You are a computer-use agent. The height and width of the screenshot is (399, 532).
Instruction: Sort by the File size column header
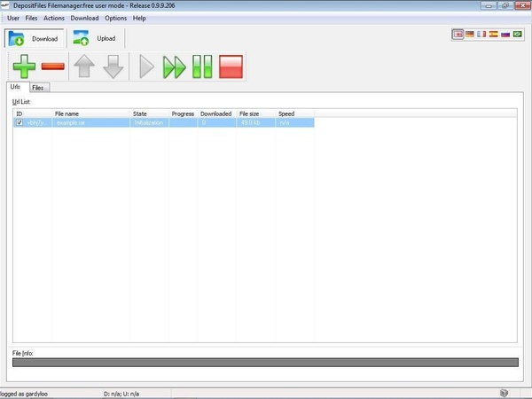coord(256,113)
